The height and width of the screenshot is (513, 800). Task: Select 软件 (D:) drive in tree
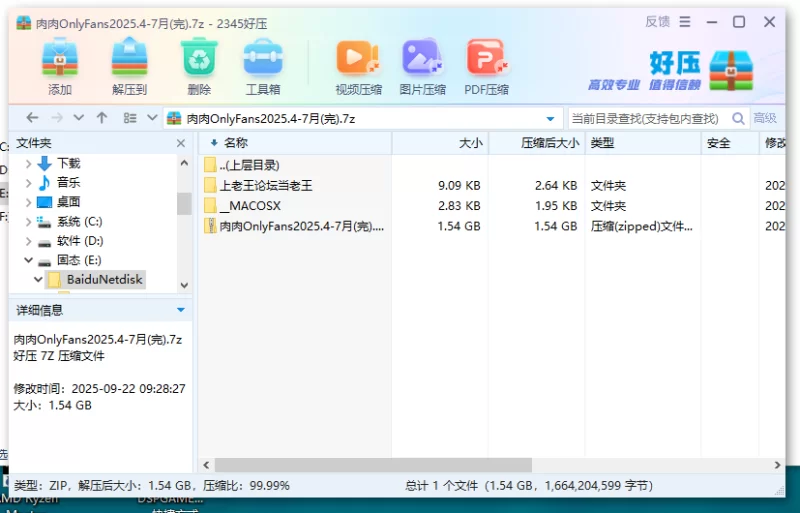click(80, 241)
